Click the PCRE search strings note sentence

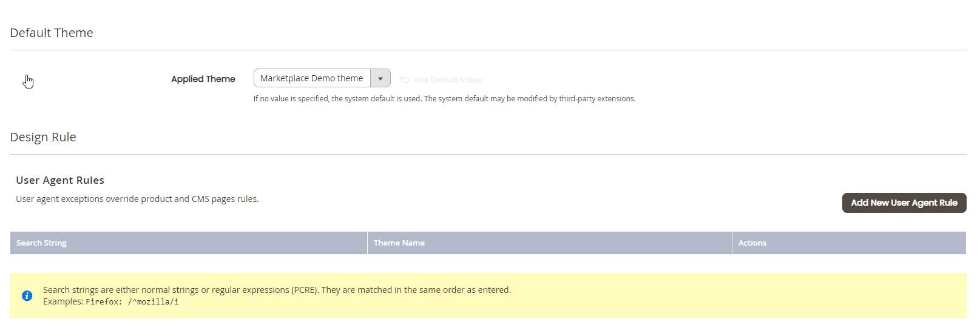pos(277,290)
